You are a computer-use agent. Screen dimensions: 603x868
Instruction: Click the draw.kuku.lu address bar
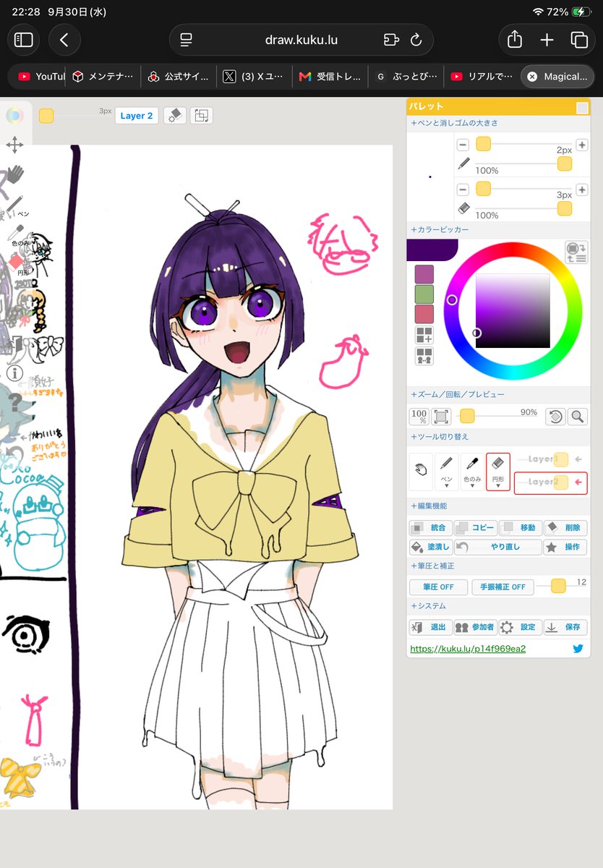(x=301, y=40)
